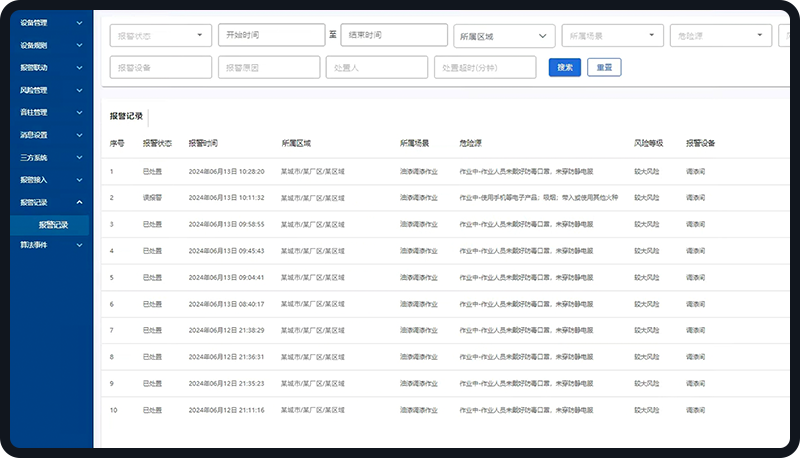Expand the 算法事件 sidebar menu
The height and width of the screenshot is (458, 800).
tap(50, 245)
